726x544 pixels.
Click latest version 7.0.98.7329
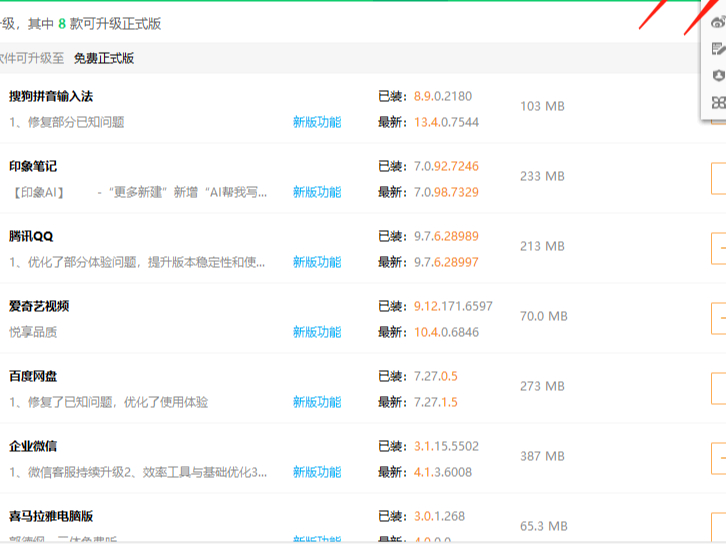coord(446,192)
